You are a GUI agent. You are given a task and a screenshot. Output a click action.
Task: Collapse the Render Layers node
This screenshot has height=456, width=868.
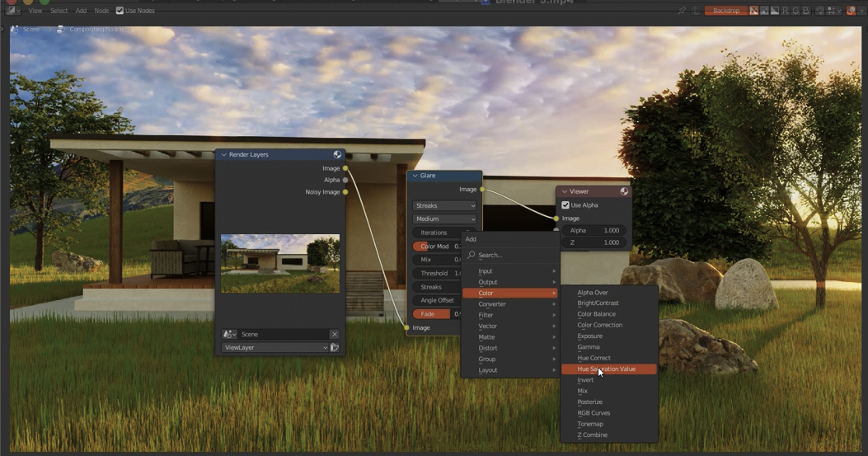224,154
